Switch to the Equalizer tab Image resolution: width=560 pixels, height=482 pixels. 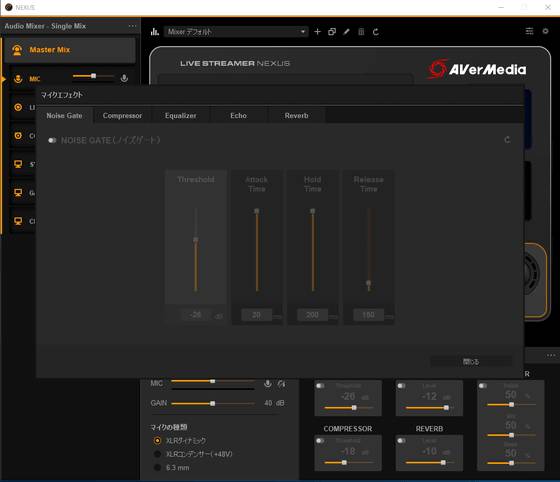180,116
